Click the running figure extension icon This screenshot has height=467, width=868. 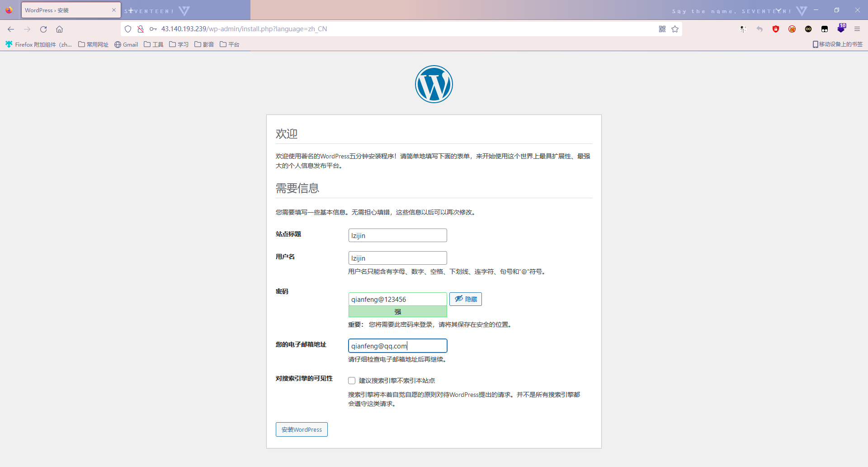click(x=743, y=29)
